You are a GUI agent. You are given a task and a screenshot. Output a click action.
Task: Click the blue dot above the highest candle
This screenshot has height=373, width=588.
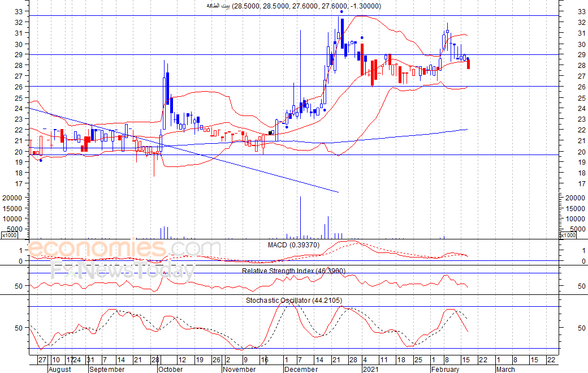[341, 11]
